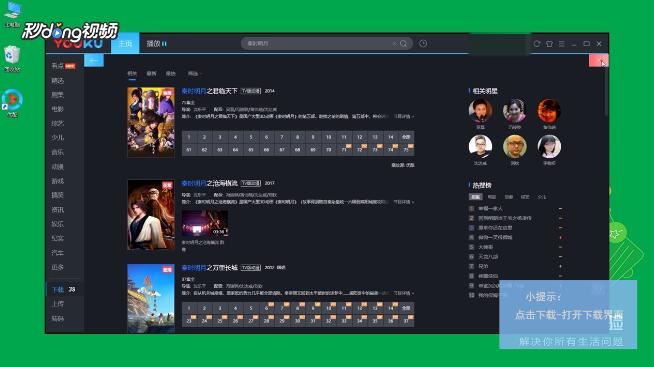
Task: Show all episodes of 君临天下
Action: pos(406,137)
